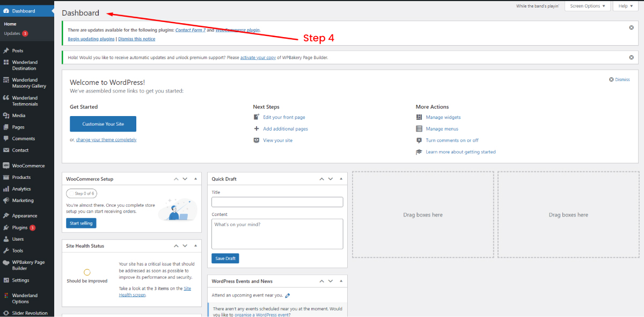Collapse the Quick Draft panel
Screen dimensions: 644x317
(x=341, y=179)
